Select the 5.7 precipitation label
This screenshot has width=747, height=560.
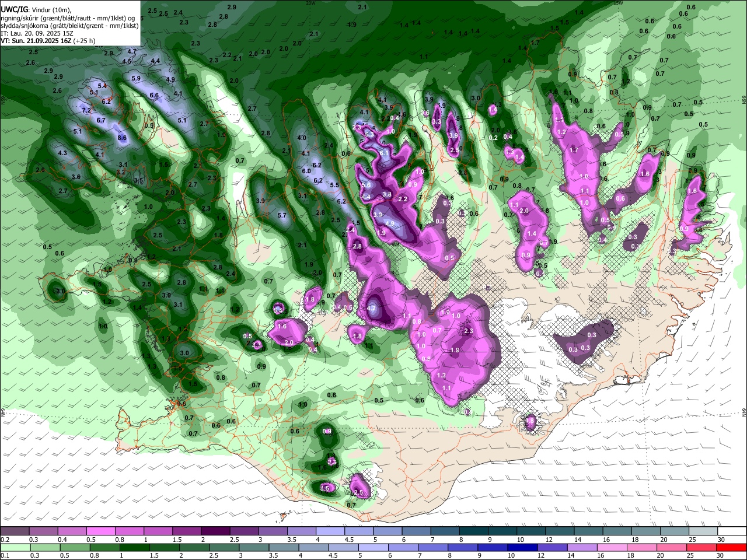tap(282, 215)
